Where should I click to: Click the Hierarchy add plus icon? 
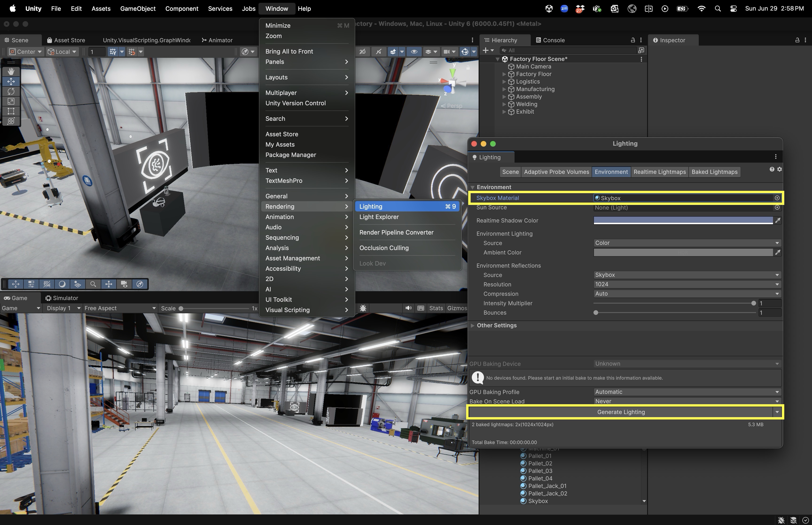click(x=486, y=51)
